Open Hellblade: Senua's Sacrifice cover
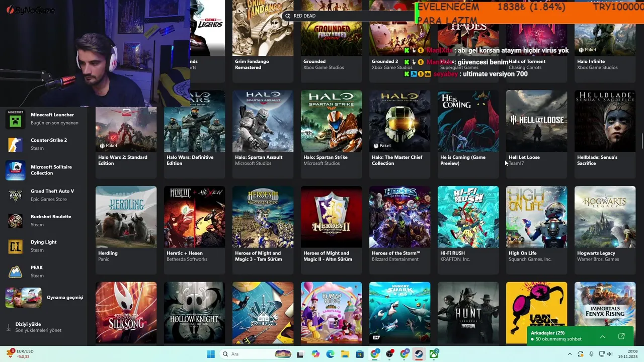644x362 pixels. pos(605,121)
